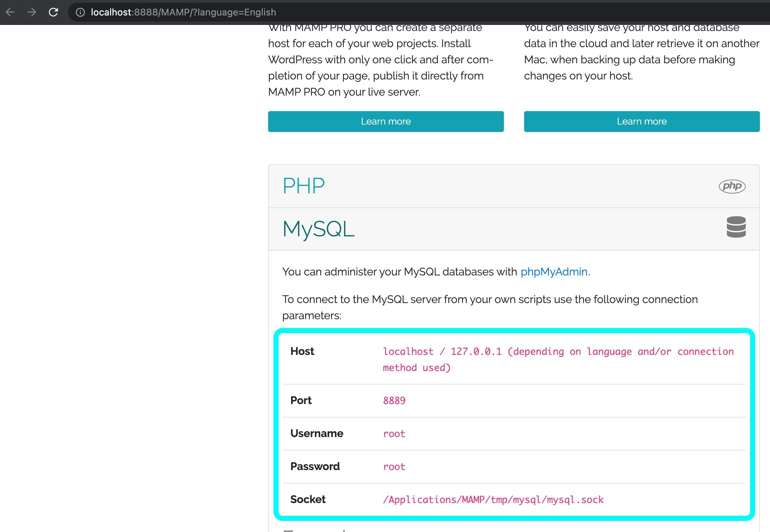This screenshot has height=532, width=770.
Task: Click the port value 8889
Action: (x=394, y=401)
